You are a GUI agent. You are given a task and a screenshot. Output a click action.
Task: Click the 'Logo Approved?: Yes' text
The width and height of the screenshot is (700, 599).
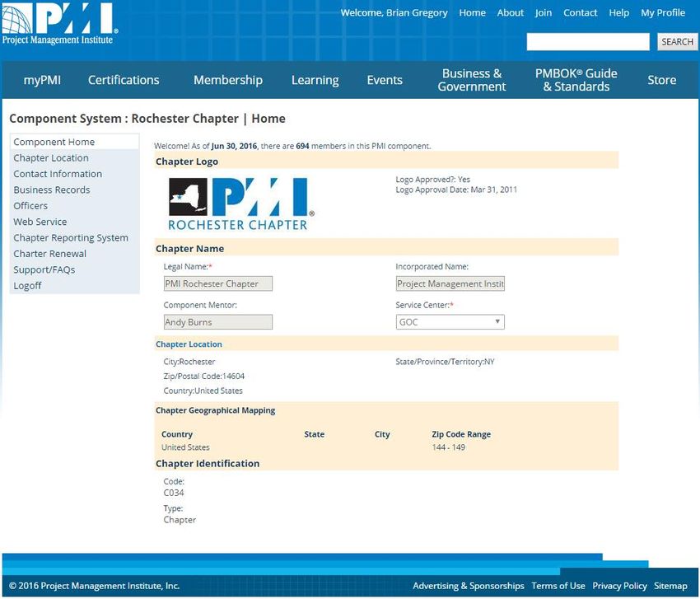432,179
